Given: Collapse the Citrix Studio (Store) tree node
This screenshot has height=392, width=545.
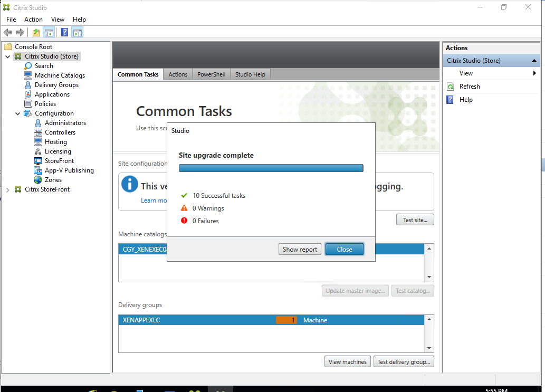Looking at the screenshot, I should pos(7,56).
